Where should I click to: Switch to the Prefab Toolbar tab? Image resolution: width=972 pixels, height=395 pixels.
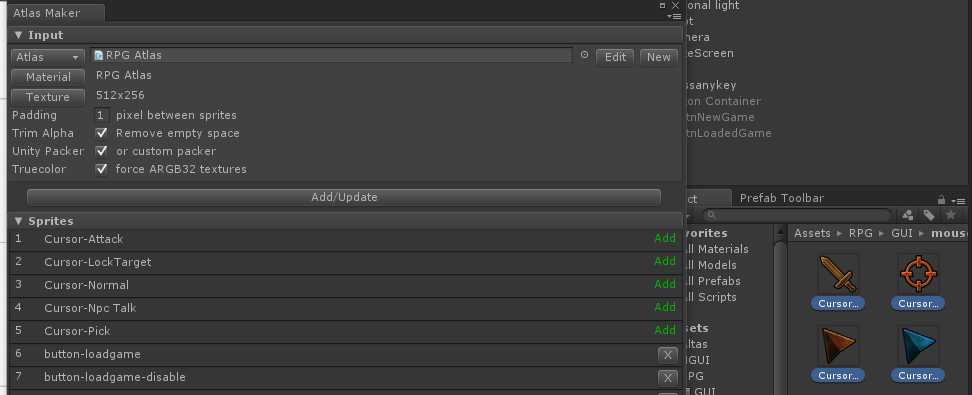(782, 198)
